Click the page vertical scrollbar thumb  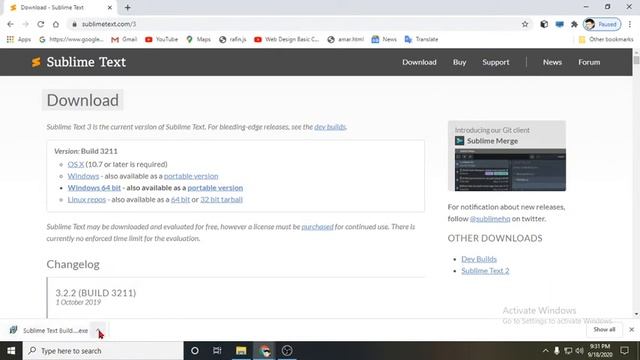(x=636, y=60)
